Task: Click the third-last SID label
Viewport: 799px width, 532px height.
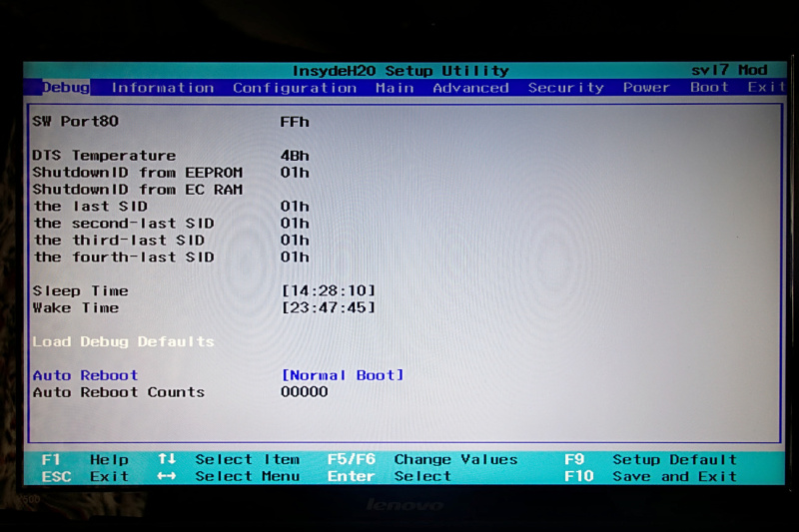Action: click(x=119, y=240)
